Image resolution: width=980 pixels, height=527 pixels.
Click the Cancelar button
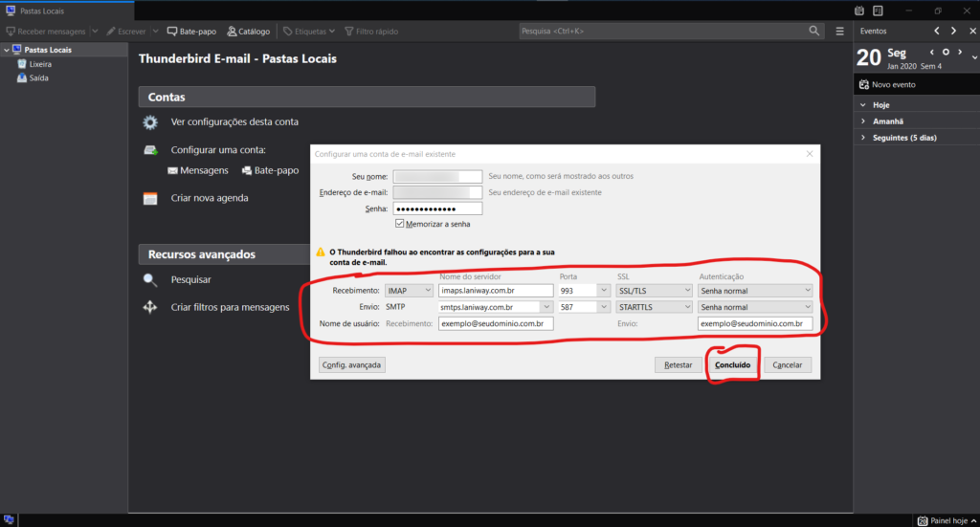[788, 364]
